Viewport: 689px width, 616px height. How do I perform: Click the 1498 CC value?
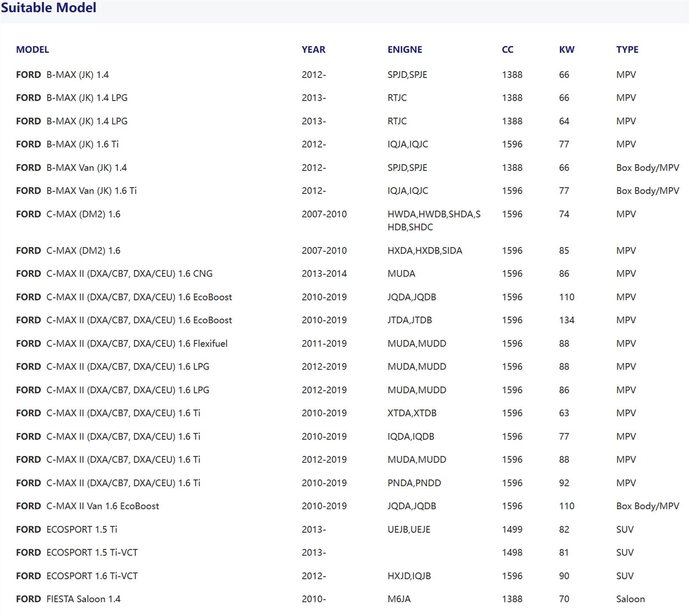(x=512, y=552)
